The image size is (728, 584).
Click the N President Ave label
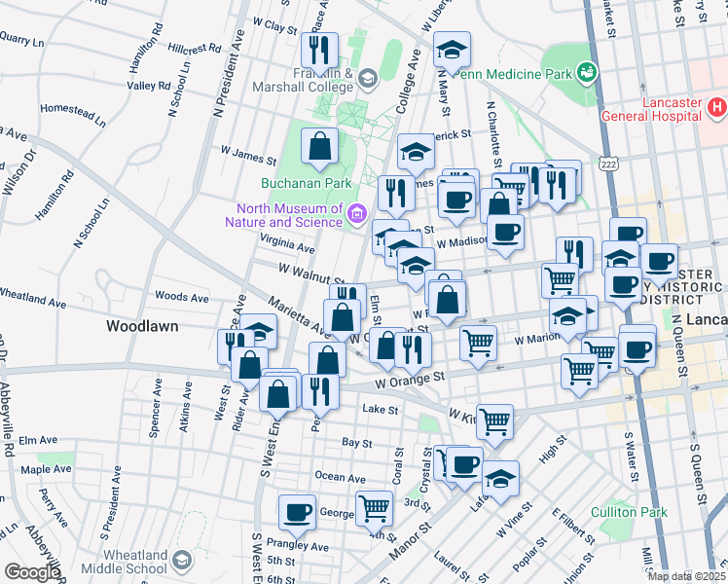pos(229,73)
